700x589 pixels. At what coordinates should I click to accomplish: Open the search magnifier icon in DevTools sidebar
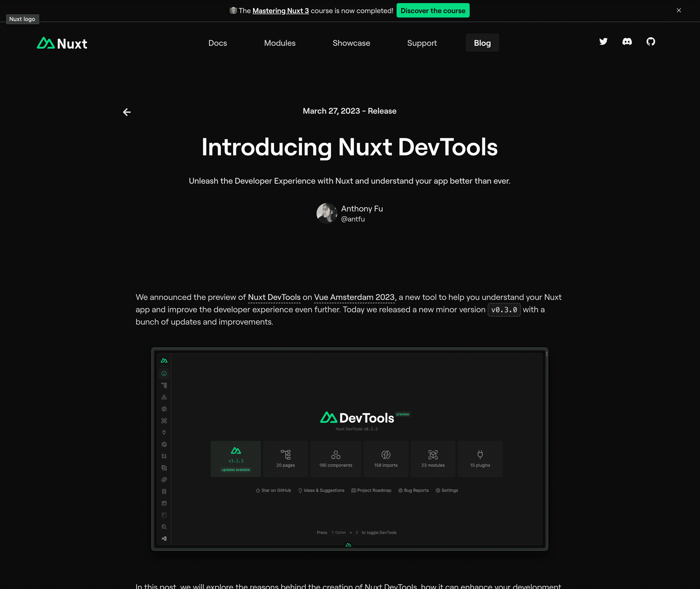(x=164, y=527)
